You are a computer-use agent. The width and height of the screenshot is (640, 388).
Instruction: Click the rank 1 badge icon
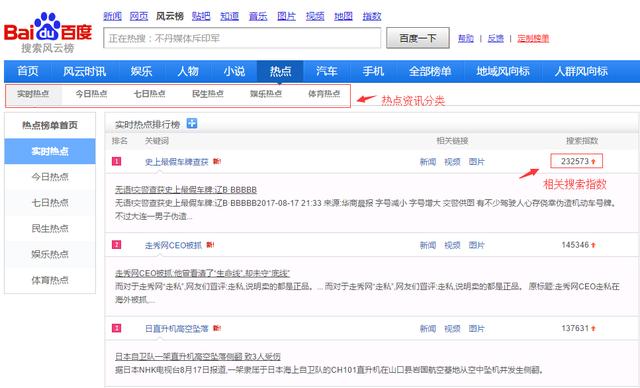116,162
